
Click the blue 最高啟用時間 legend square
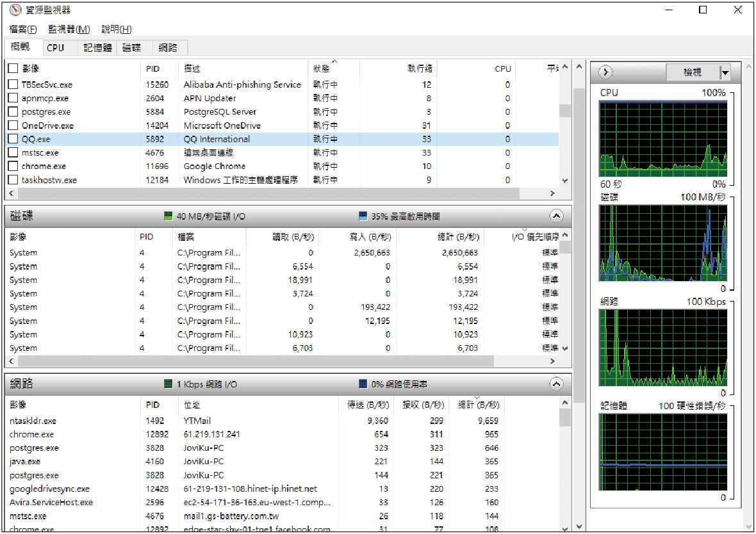(x=363, y=215)
